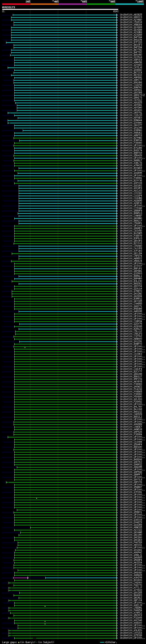Click the white query sequence ruler bar
146x644 pixels.
point(60,9)
